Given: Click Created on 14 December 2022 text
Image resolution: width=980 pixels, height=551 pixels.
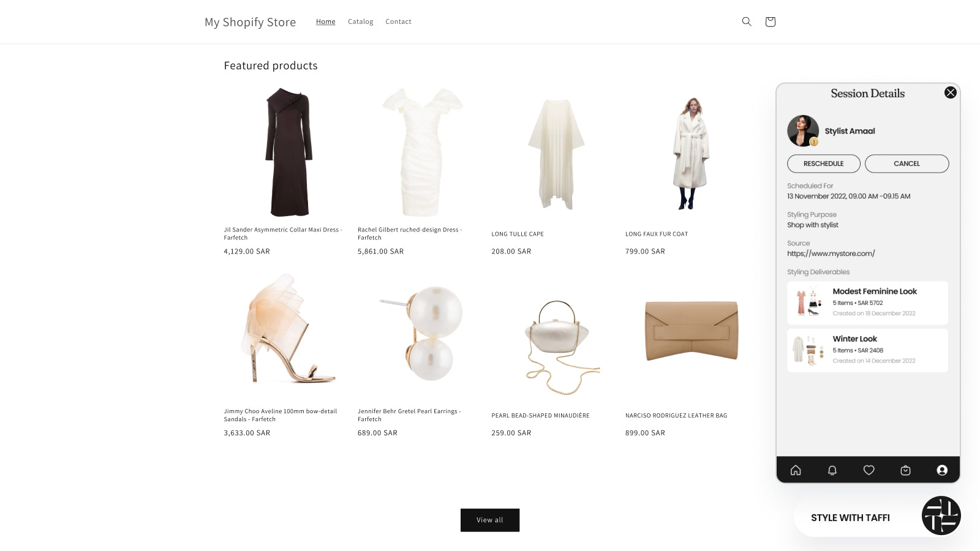Looking at the screenshot, I should click(874, 361).
